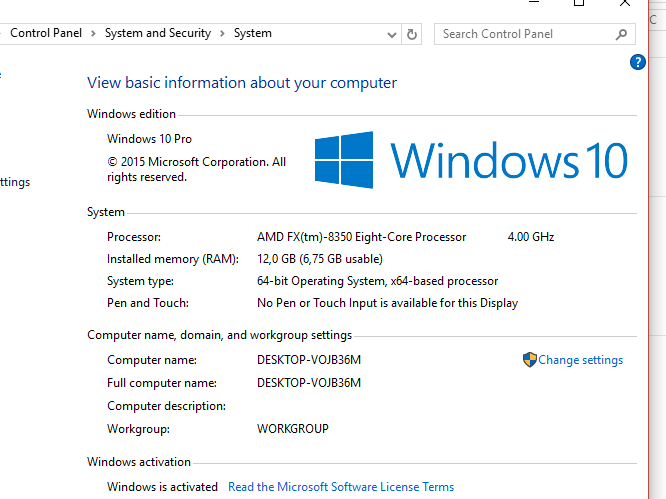
Task: Open the help question mark icon
Action: pyautogui.click(x=638, y=62)
